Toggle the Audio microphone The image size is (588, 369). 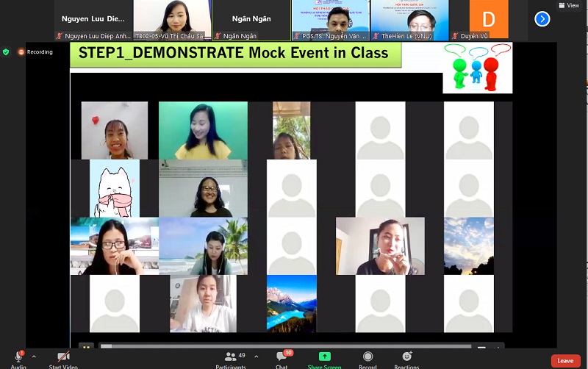pyautogui.click(x=18, y=359)
